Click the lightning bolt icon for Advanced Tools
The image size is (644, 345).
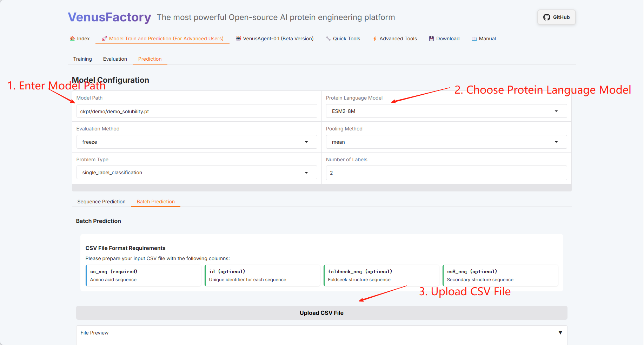pos(375,39)
